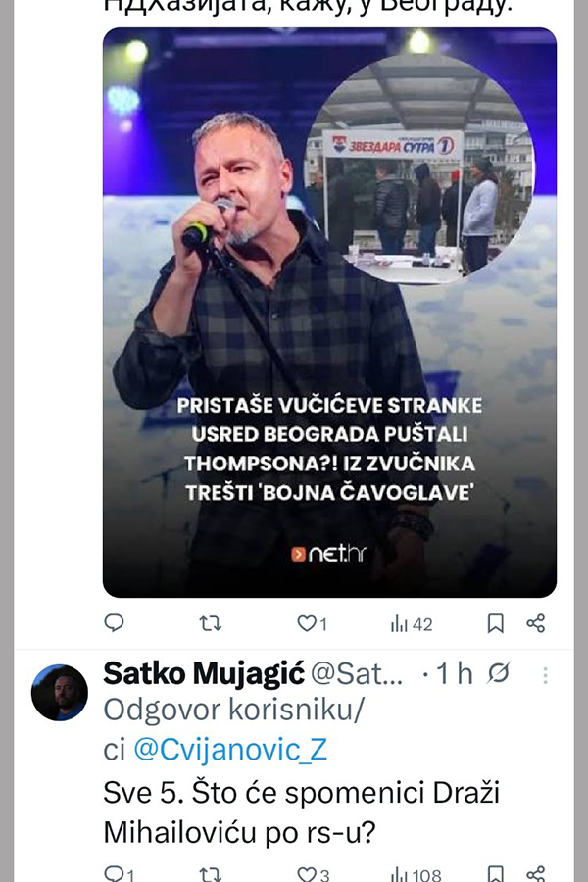This screenshot has height=882, width=588.
Task: Click the crossed-circle icon next to 1 h
Action: pos(499,674)
